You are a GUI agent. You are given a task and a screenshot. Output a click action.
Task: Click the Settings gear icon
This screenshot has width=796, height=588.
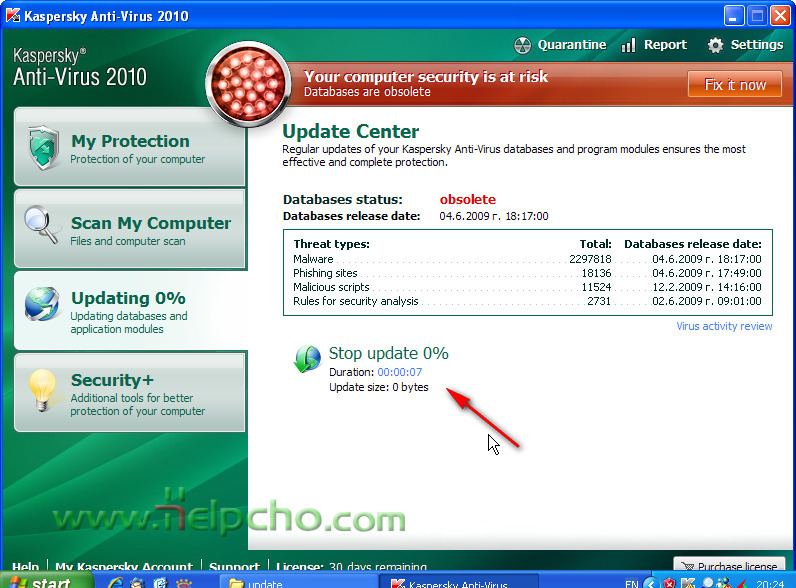point(715,45)
